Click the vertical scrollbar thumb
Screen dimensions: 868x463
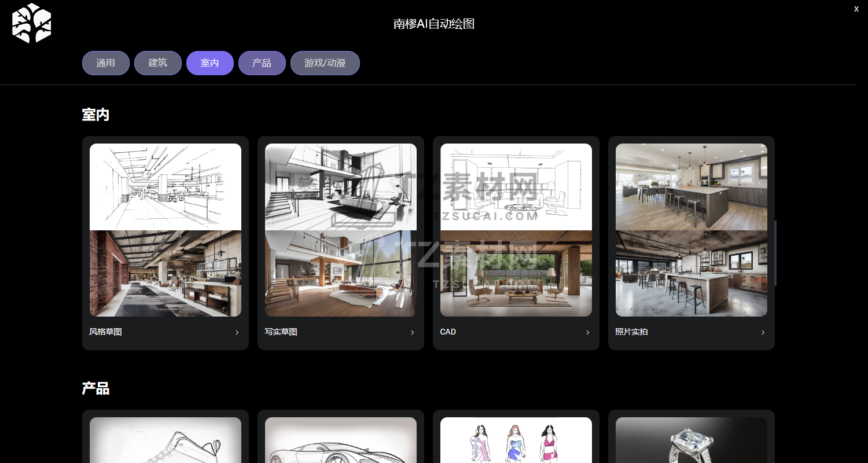pos(776,253)
